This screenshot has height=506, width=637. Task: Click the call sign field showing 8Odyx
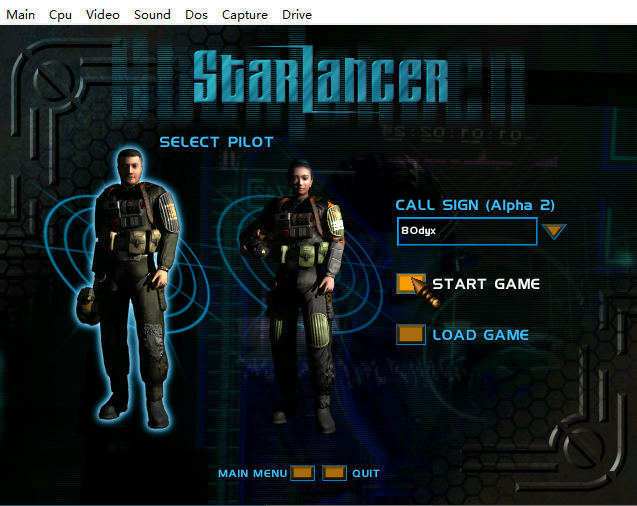[467, 231]
